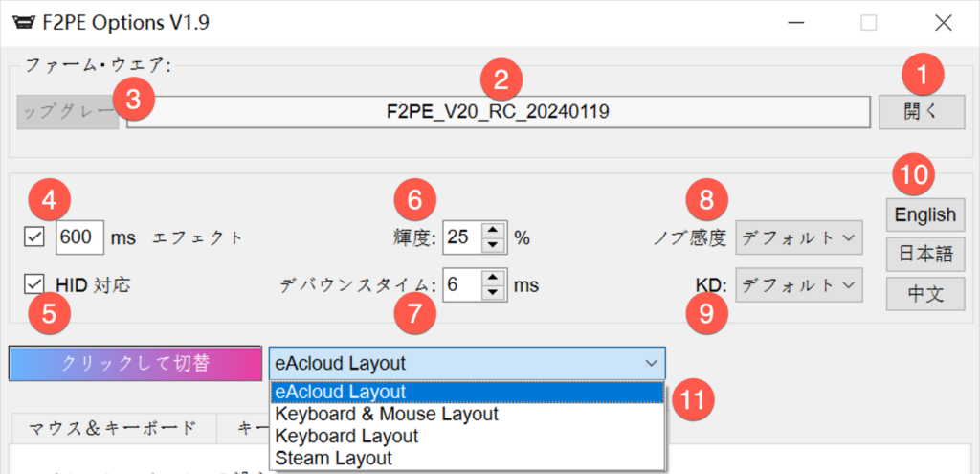Click the 輝度 value field showing 25
This screenshot has height=474, width=980.
[x=462, y=237]
